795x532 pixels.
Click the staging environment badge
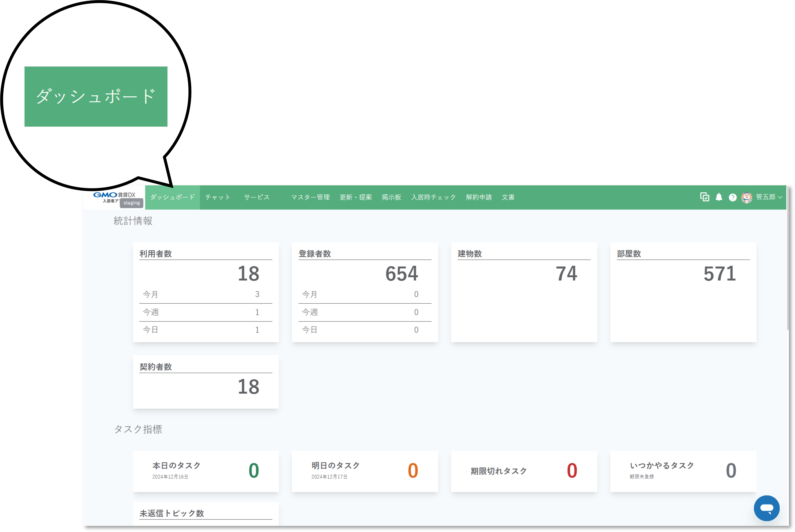click(131, 203)
